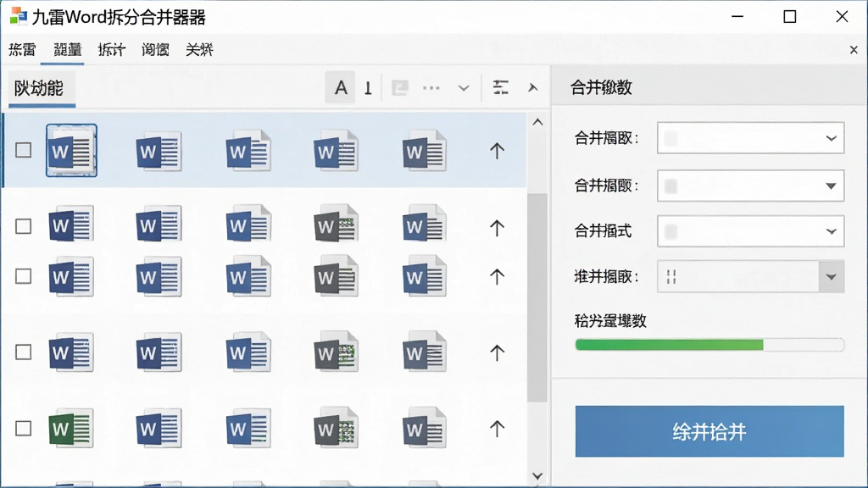Image resolution: width=868 pixels, height=488 pixels.
Task: Click the letter A toolbar icon
Action: pos(341,87)
